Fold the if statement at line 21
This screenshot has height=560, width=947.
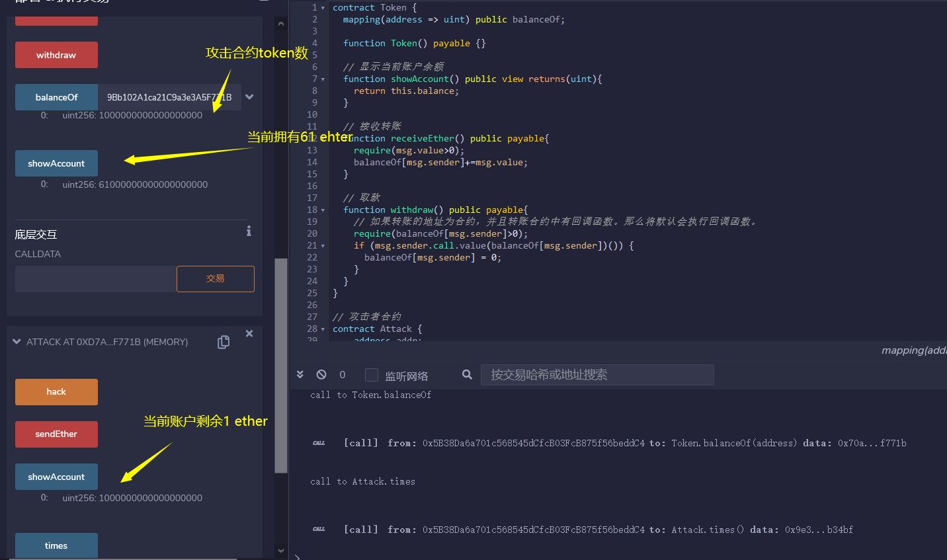pos(323,246)
